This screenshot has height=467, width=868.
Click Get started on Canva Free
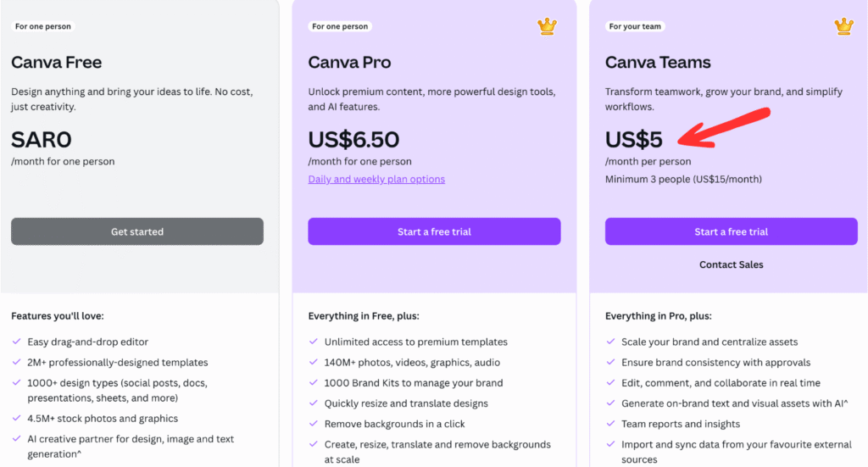[137, 231]
